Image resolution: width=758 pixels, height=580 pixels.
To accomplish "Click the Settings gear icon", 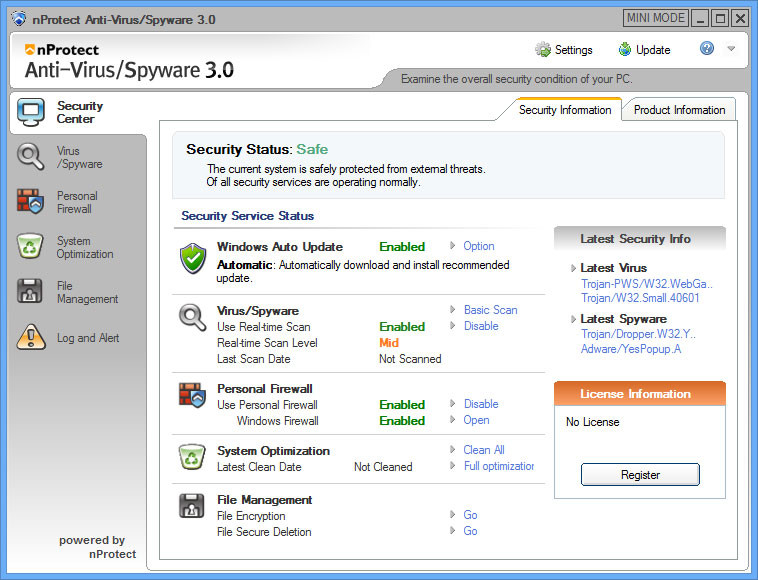I will (x=543, y=49).
